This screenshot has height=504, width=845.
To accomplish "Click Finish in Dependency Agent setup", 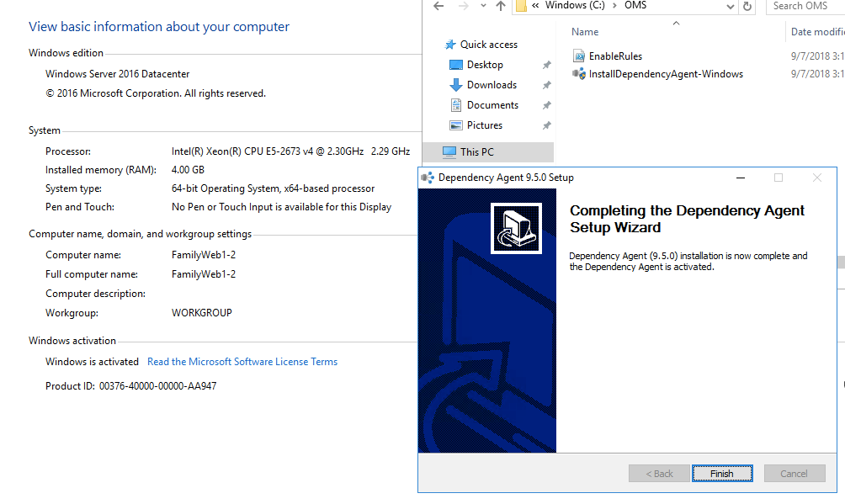I will coord(722,473).
